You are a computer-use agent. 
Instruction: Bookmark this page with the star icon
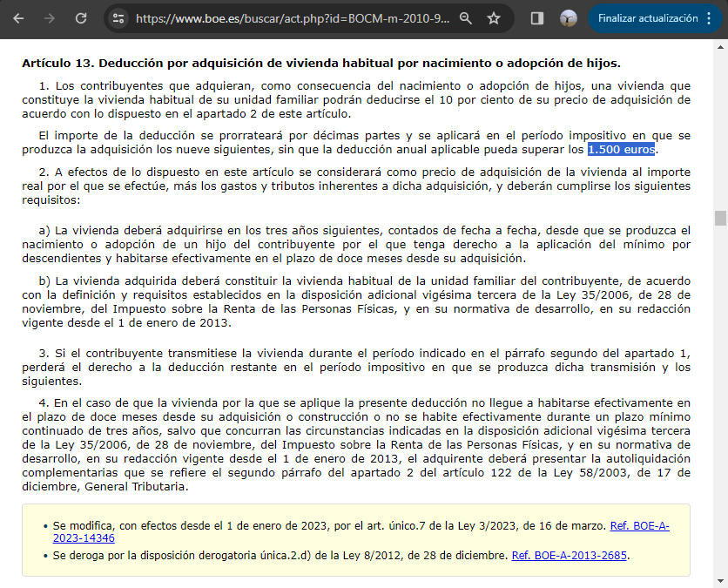[494, 18]
